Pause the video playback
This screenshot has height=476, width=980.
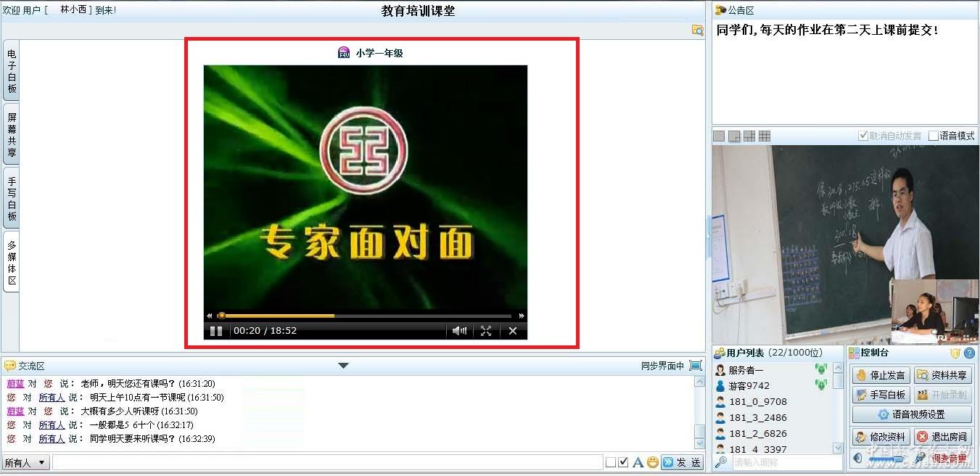pyautogui.click(x=215, y=331)
